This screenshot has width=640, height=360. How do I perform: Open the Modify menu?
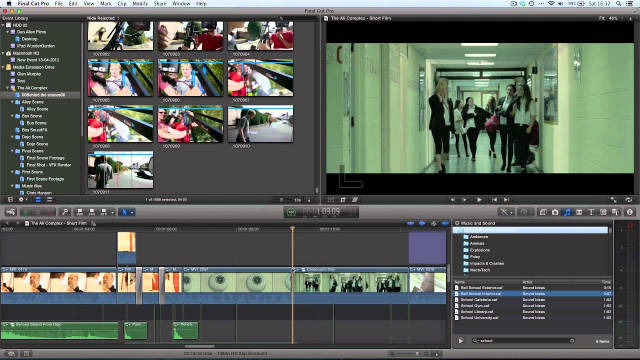click(x=140, y=3)
